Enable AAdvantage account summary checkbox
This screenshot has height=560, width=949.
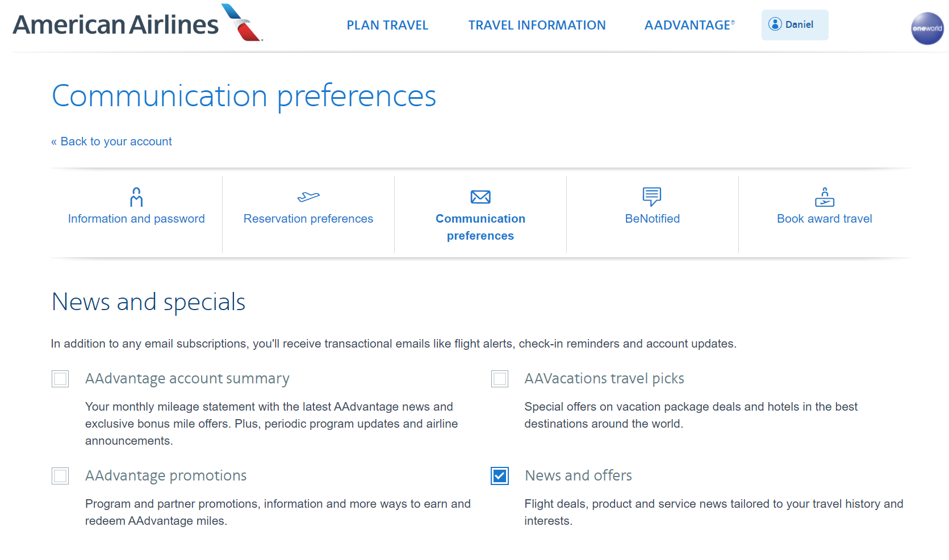pos(60,379)
